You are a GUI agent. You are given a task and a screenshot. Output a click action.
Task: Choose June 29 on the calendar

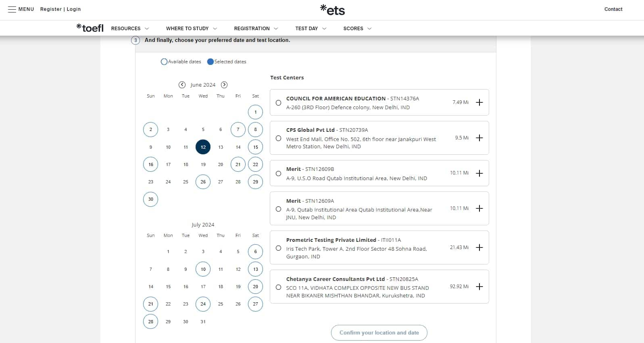(255, 182)
